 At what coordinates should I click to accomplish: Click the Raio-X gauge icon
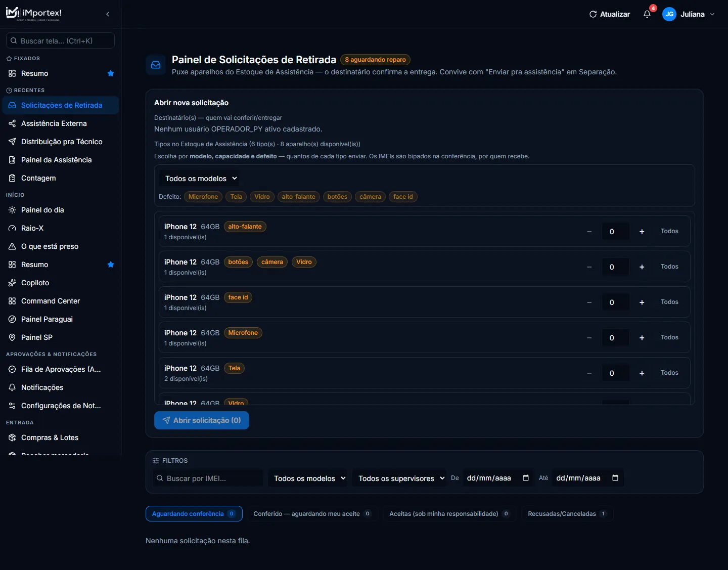point(12,228)
